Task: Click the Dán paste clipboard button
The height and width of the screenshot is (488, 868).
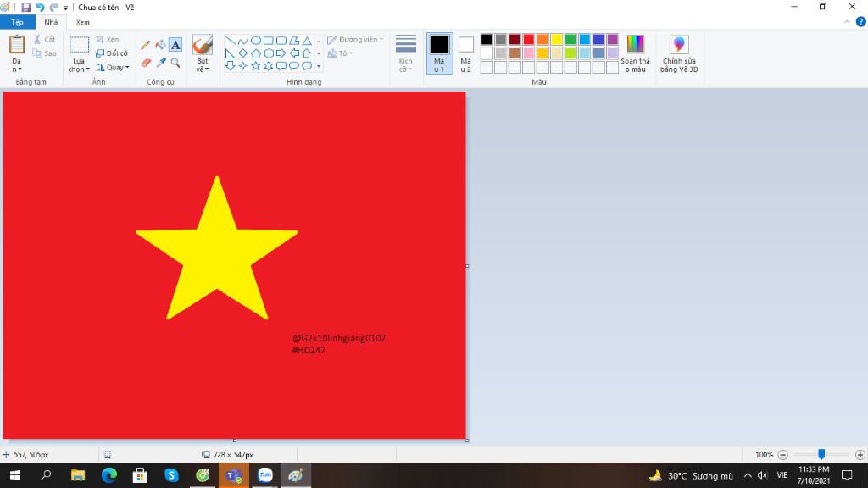Action: click(17, 46)
